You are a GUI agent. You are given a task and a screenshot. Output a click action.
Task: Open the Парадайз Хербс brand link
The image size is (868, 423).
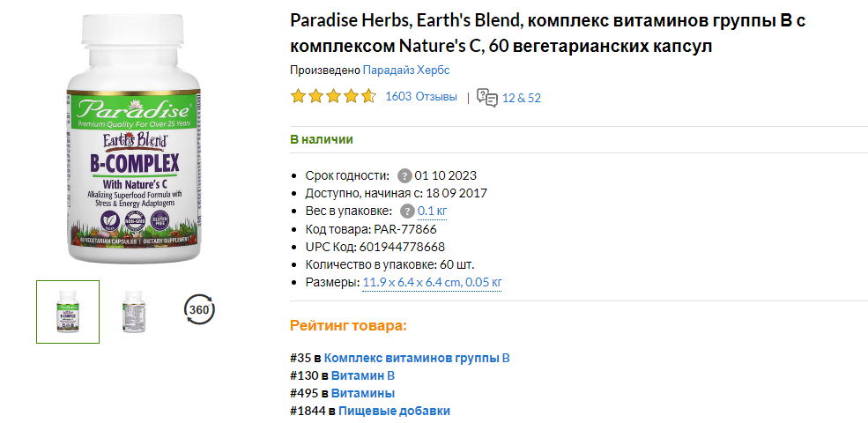pyautogui.click(x=412, y=70)
